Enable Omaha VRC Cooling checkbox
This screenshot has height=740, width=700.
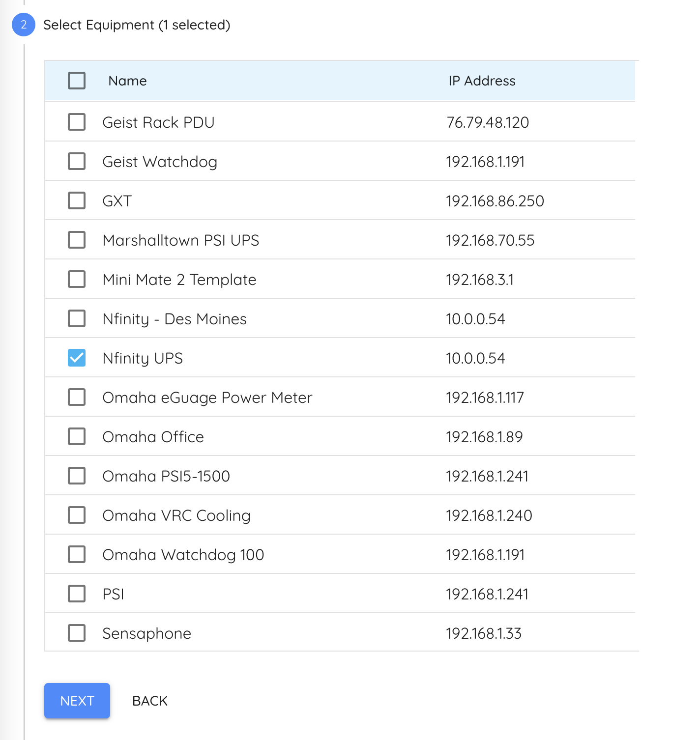pyautogui.click(x=77, y=515)
